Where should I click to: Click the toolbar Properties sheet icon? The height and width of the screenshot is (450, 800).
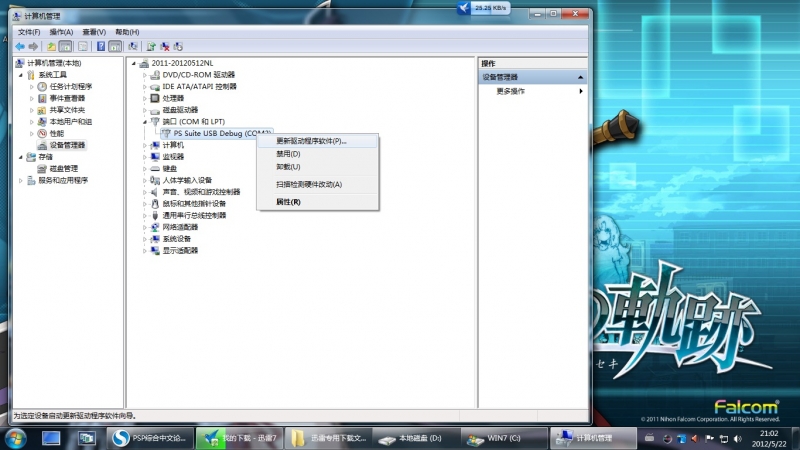click(x=83, y=46)
